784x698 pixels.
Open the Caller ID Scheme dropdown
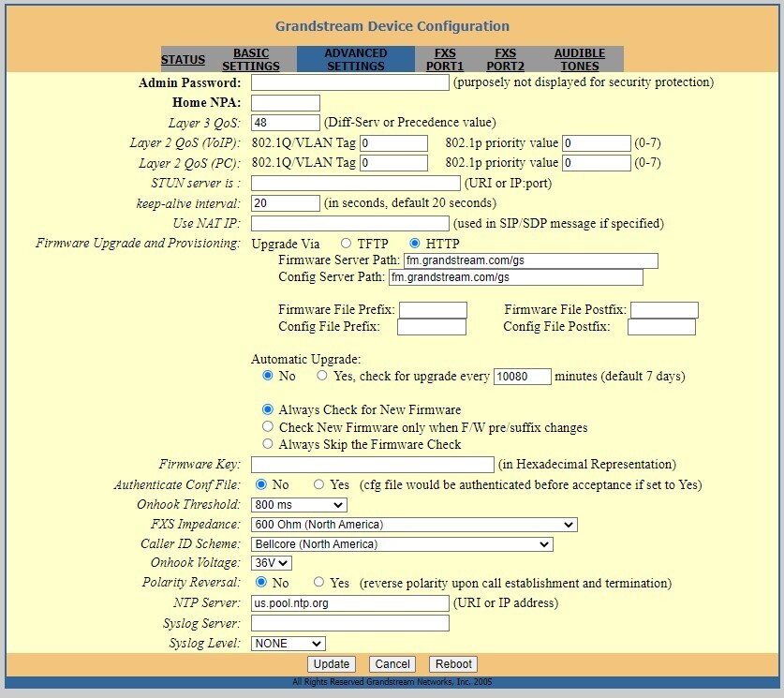coord(402,544)
